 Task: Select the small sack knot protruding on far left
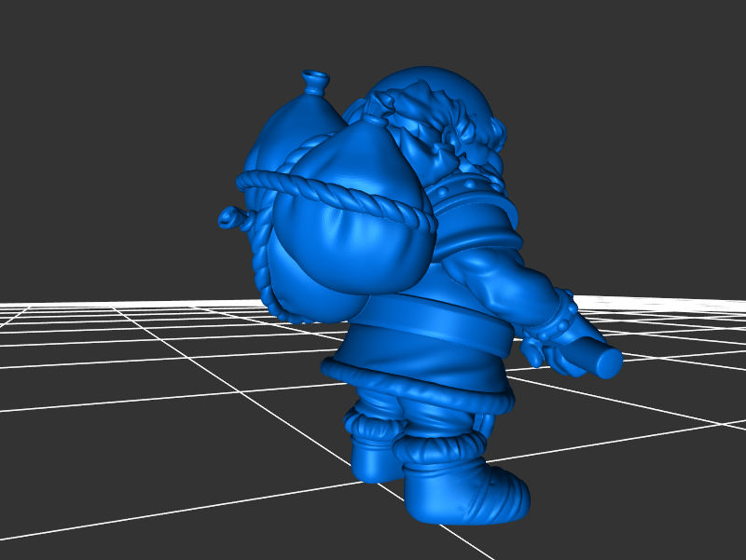click(x=229, y=218)
